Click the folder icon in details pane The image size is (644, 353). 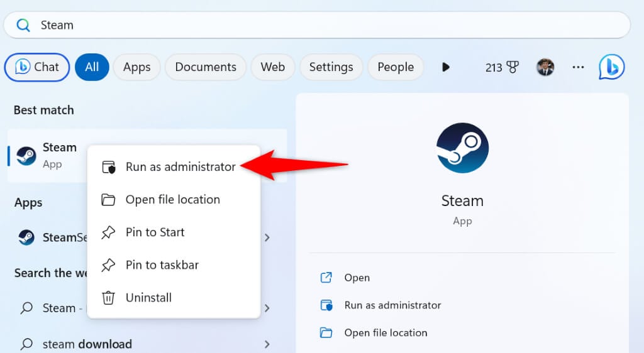326,332
